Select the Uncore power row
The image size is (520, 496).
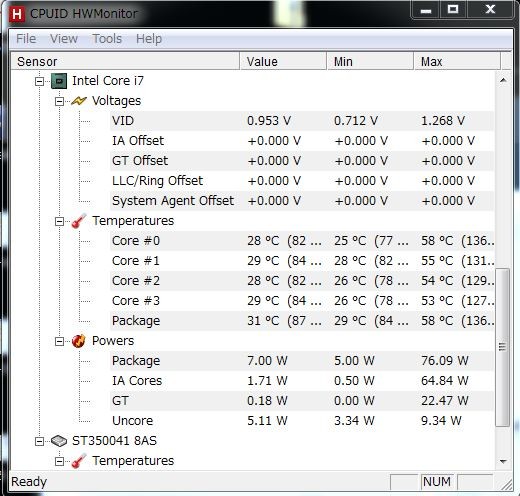pos(302,421)
